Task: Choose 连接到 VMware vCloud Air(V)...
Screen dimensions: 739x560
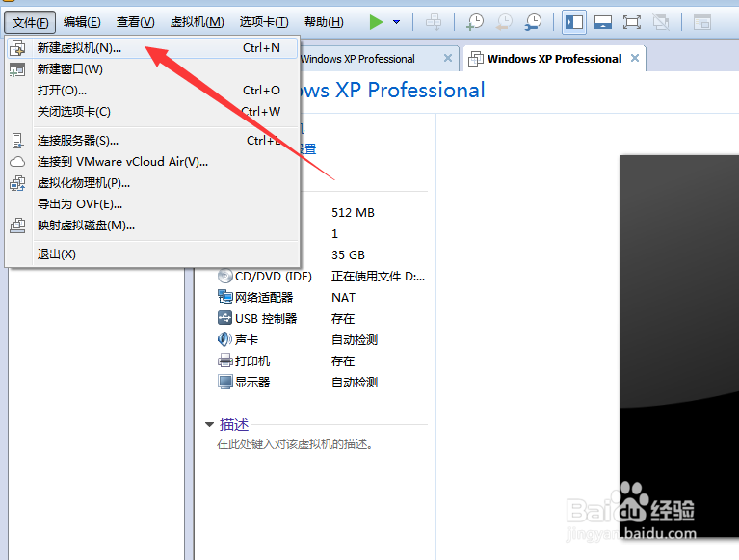Action: tap(152, 162)
